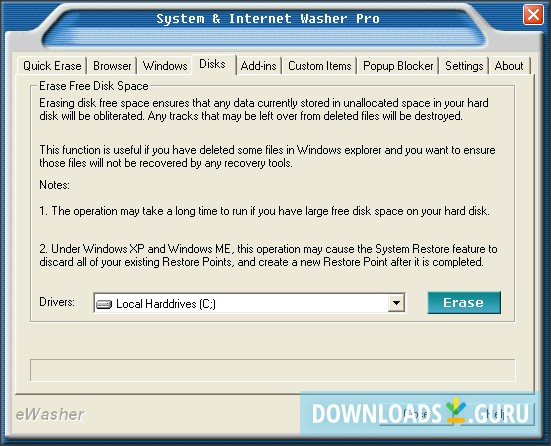Image resolution: width=551 pixels, height=446 pixels.
Task: Click note 1 about operation taking long time
Action: point(264,211)
